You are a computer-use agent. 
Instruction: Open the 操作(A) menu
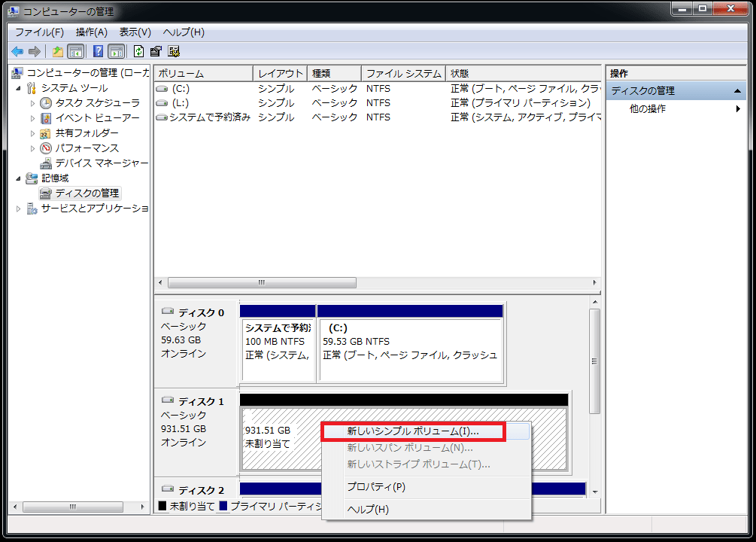[x=91, y=32]
